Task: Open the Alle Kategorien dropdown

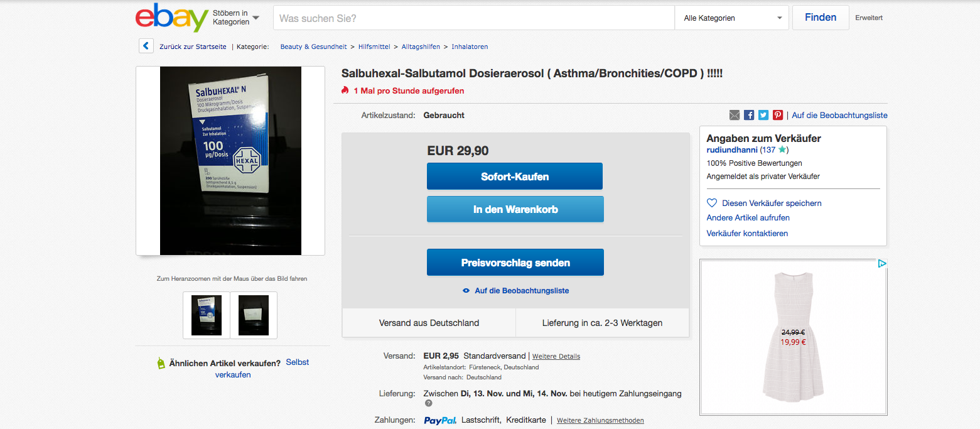Action: pos(732,18)
